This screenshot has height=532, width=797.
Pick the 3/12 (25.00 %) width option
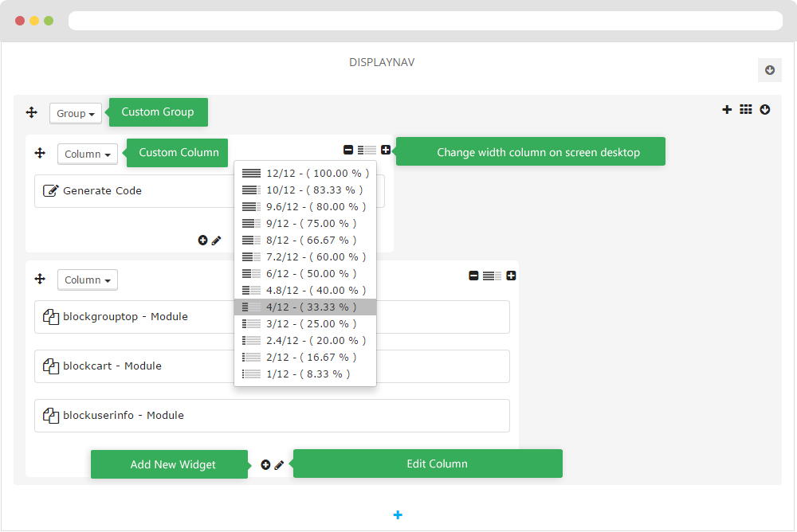point(305,323)
